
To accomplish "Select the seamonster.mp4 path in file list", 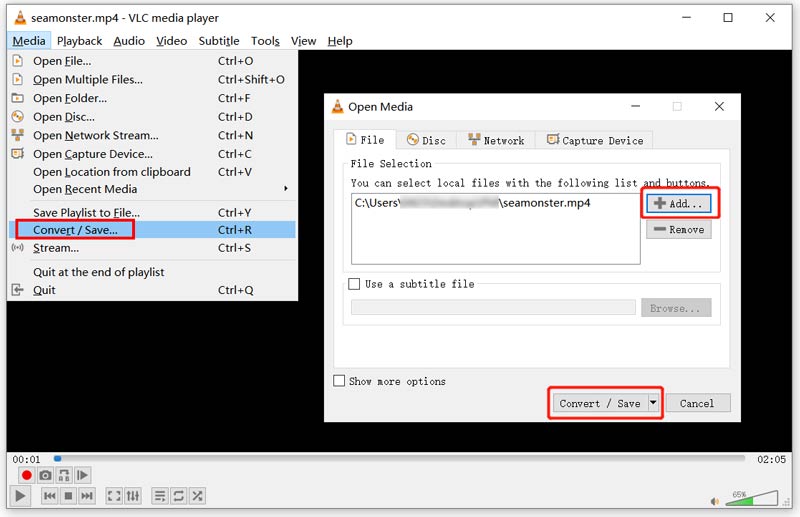I will tap(472, 203).
